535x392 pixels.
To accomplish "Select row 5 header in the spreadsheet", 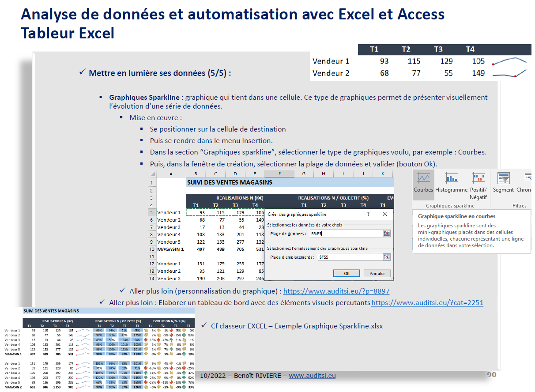I will pyautogui.click(x=151, y=212).
